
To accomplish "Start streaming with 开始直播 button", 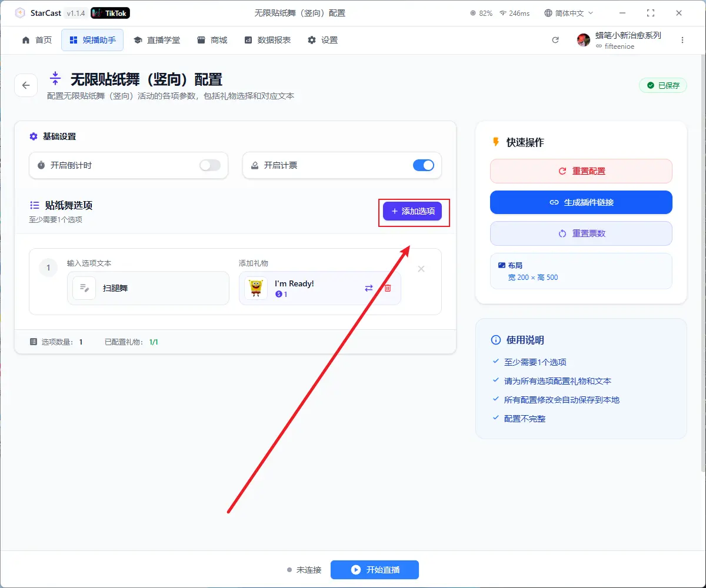I will [x=375, y=570].
